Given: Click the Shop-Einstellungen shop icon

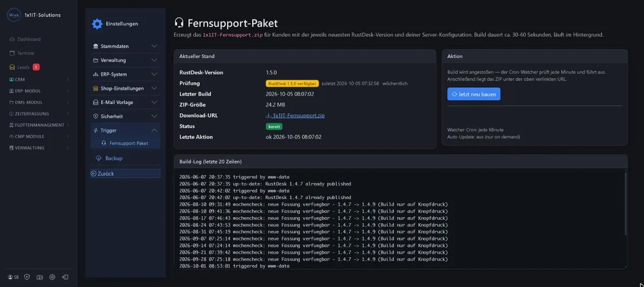Looking at the screenshot, I should [x=96, y=88].
